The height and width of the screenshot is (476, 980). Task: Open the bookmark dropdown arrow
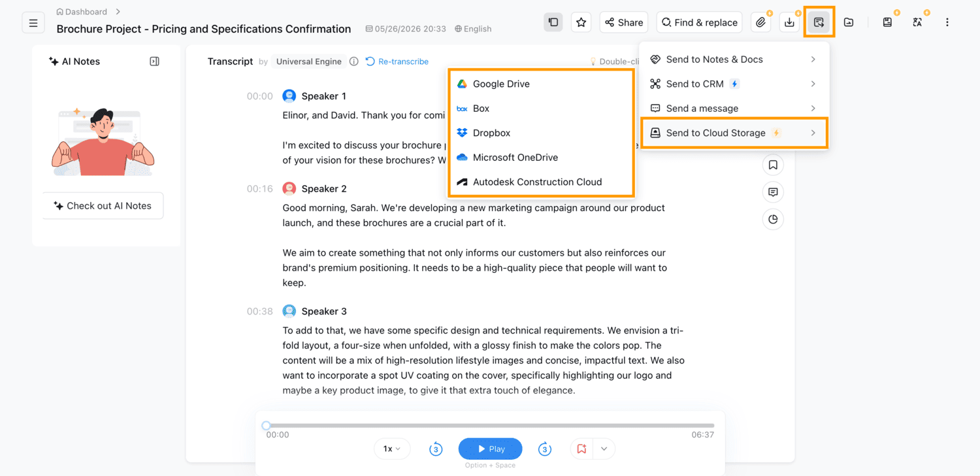click(x=604, y=449)
